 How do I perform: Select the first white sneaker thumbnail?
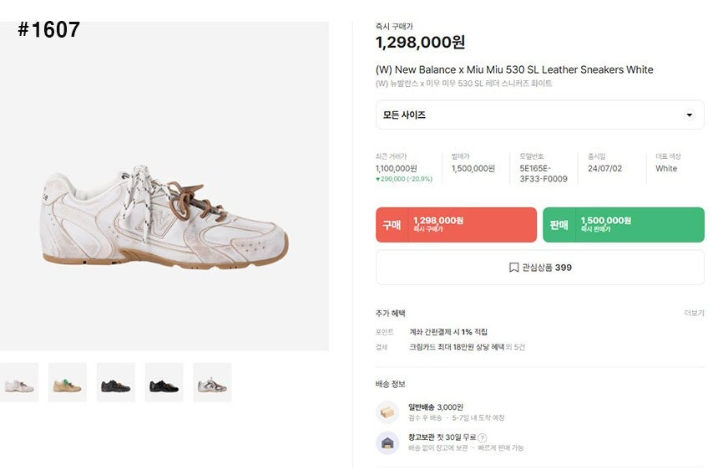(x=19, y=382)
